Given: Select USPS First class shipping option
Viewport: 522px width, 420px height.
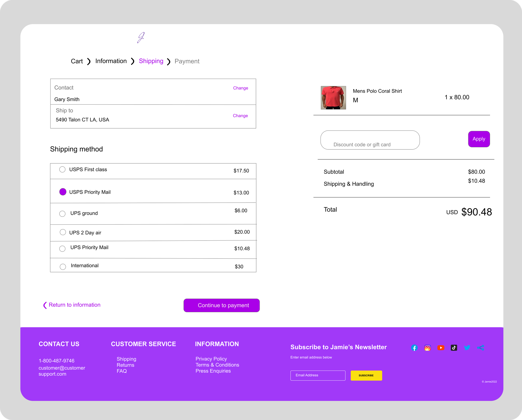Looking at the screenshot, I should 62,169.
